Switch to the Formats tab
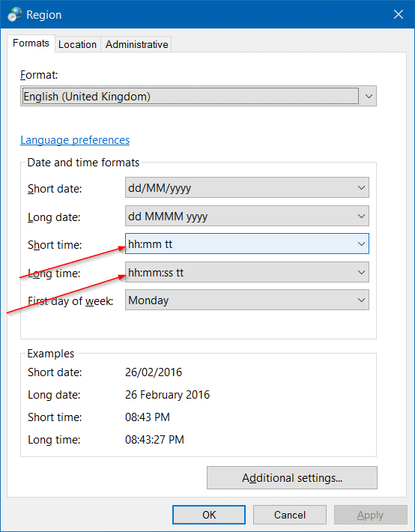The width and height of the screenshot is (415, 532). [x=31, y=43]
